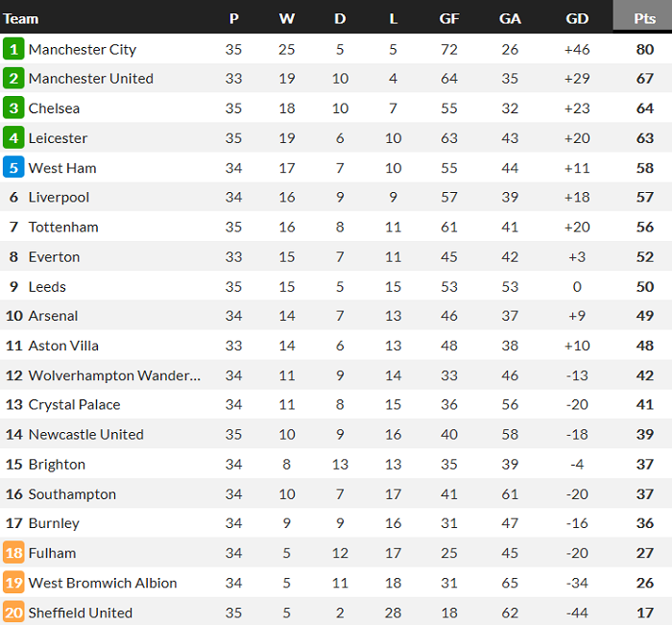The image size is (672, 625).
Task: Sort table by the Pts column header
Action: click(644, 18)
